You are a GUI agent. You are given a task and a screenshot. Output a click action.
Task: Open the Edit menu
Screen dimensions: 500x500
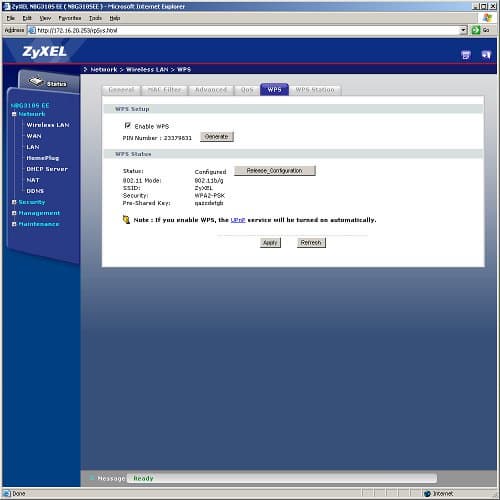27,18
